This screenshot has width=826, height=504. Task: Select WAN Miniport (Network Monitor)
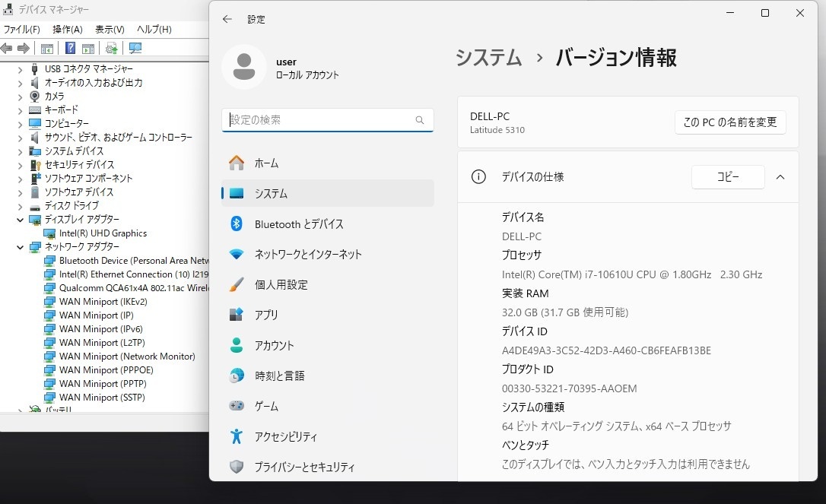(x=127, y=357)
